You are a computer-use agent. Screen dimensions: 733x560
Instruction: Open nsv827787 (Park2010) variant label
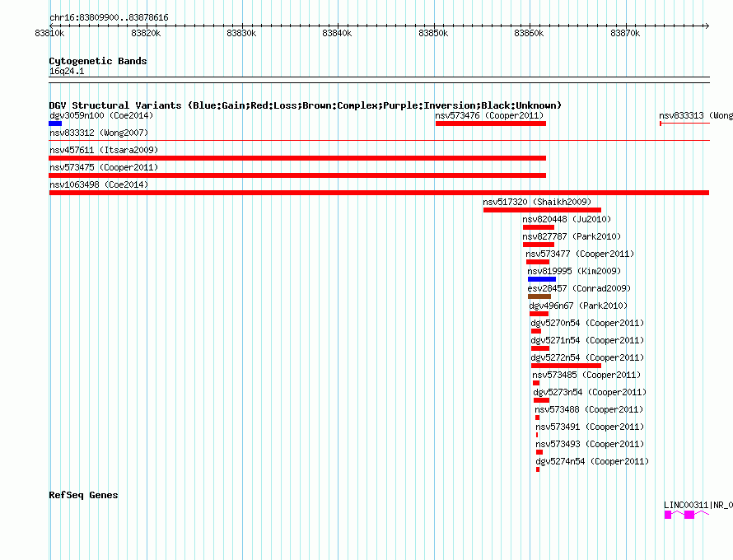(x=572, y=236)
